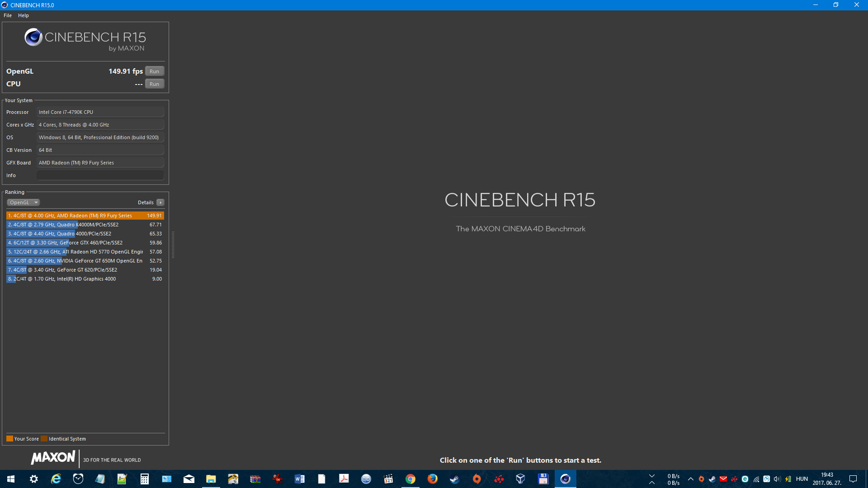Image resolution: width=868 pixels, height=488 pixels.
Task: Run the CPU benchmark test
Action: click(x=154, y=84)
